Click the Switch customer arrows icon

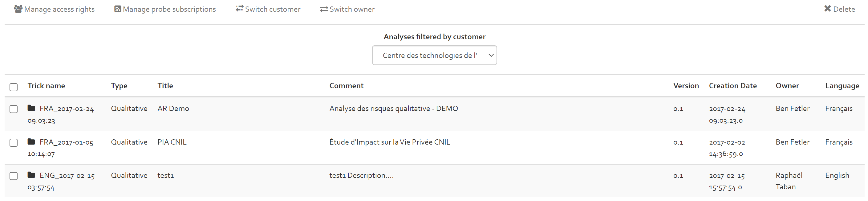[239, 8]
